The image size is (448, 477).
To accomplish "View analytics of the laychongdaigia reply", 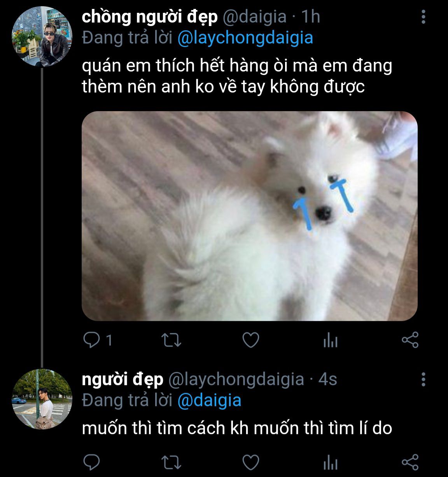I will coord(330,463).
